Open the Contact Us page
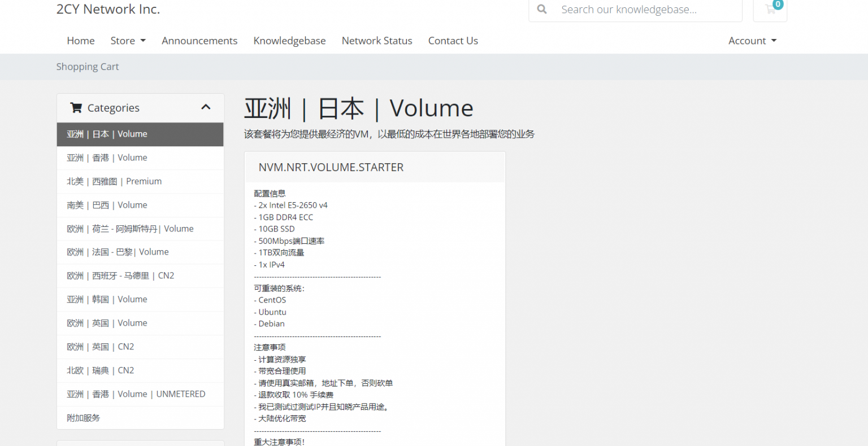The width and height of the screenshot is (868, 446). [x=453, y=41]
